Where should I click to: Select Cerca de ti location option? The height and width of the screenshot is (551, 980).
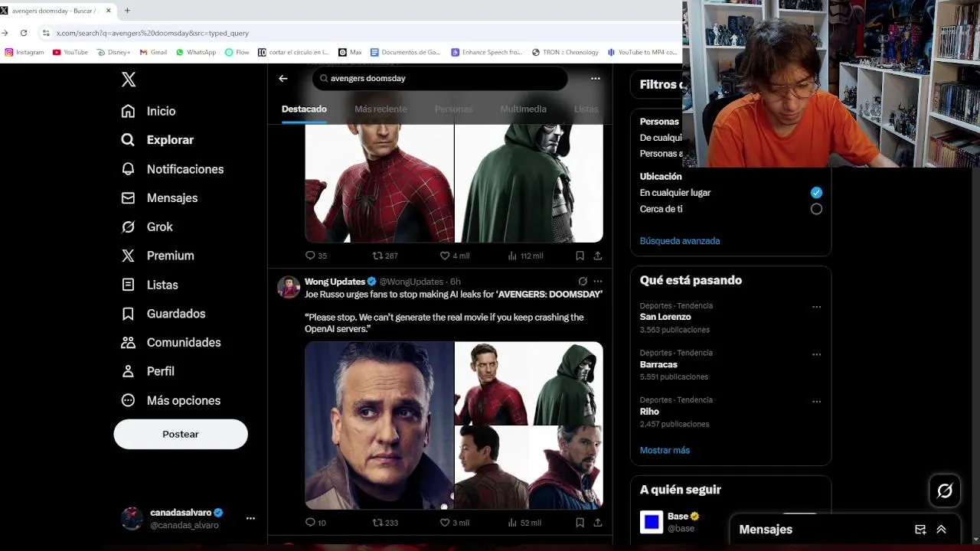816,209
